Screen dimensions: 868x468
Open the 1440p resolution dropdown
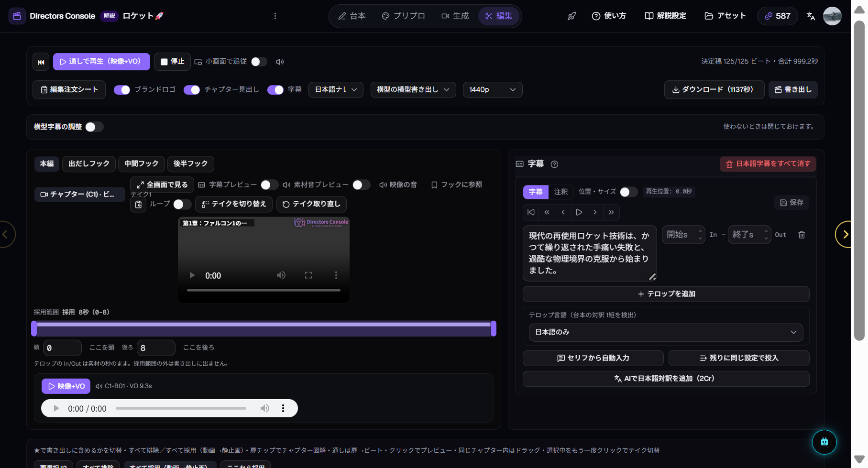(493, 90)
